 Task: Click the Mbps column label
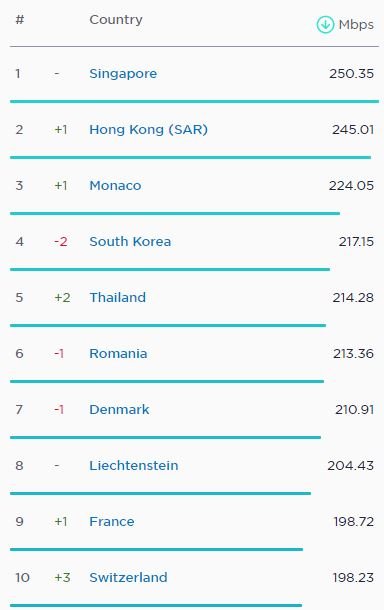click(x=356, y=25)
